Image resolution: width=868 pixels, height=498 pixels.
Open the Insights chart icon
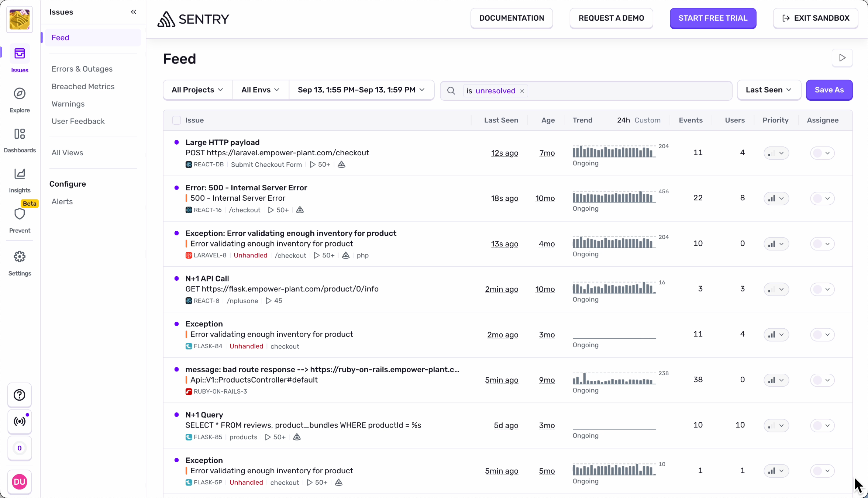pyautogui.click(x=20, y=174)
